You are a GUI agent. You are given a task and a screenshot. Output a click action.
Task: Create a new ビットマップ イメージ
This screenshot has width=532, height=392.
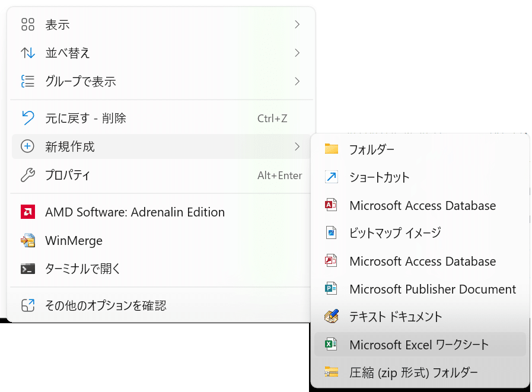420,233
